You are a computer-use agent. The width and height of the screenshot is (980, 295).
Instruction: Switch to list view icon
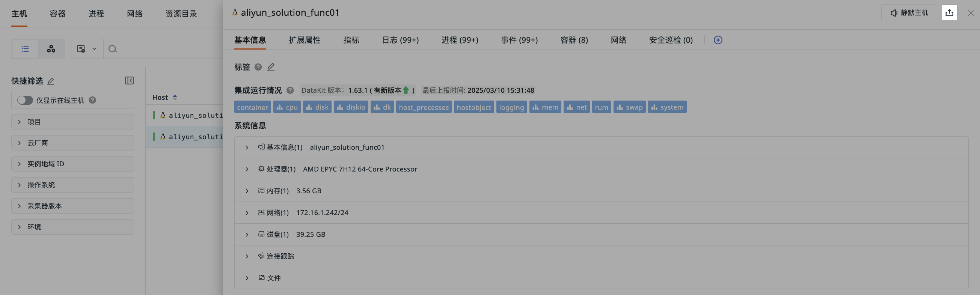[26, 49]
